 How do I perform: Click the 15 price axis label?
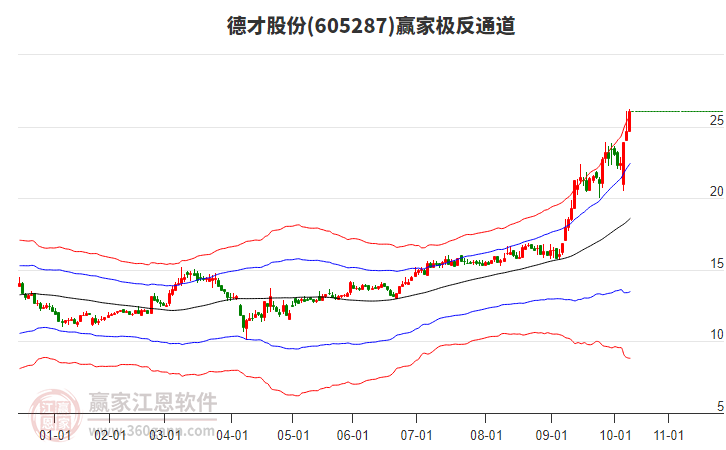[x=717, y=264]
